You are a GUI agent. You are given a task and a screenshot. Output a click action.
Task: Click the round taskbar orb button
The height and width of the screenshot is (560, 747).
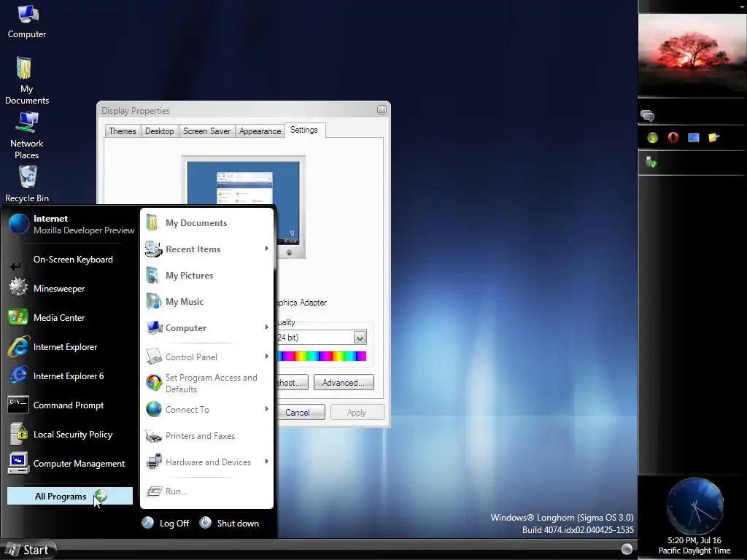[627, 548]
